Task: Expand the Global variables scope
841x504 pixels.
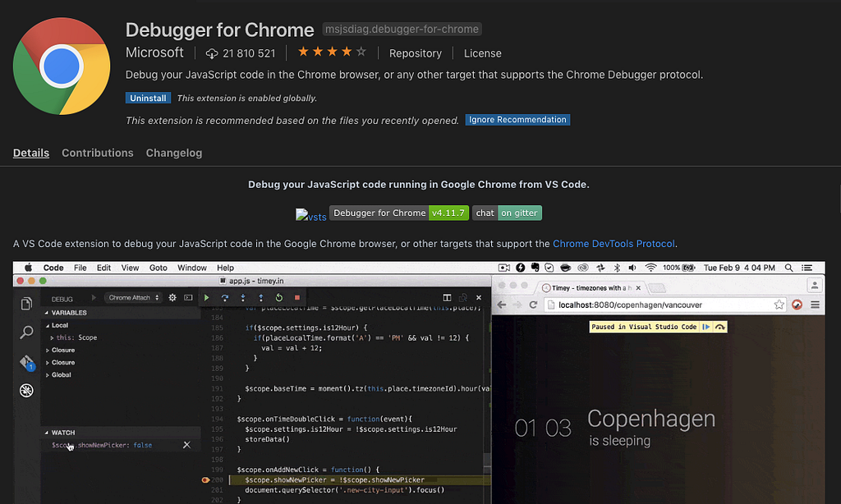Action: point(58,375)
